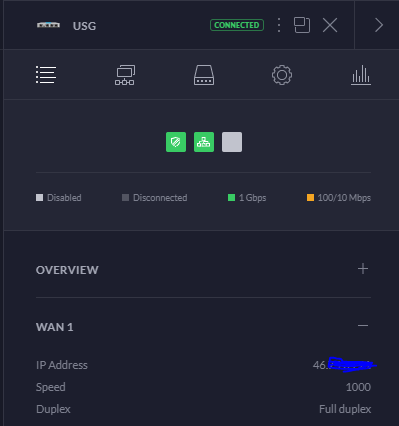Expand the OVERVIEW section plus
Image resolution: width=399 pixels, height=426 pixels.
click(363, 269)
